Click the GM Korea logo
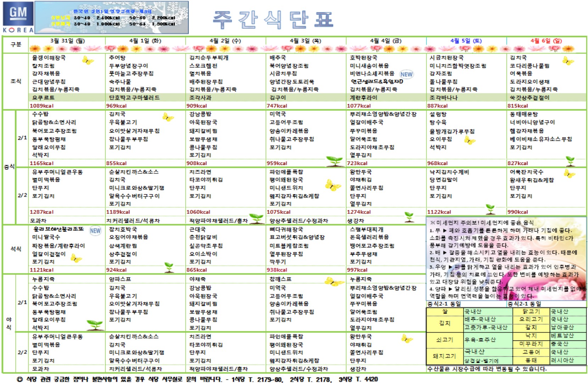Viewport: 588px width, 383px height. coord(18,18)
